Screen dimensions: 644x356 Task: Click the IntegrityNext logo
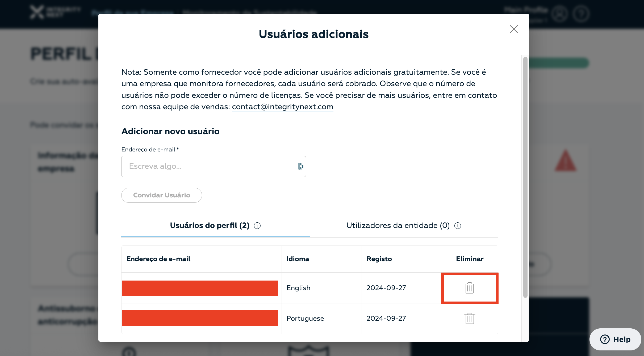[x=55, y=12]
